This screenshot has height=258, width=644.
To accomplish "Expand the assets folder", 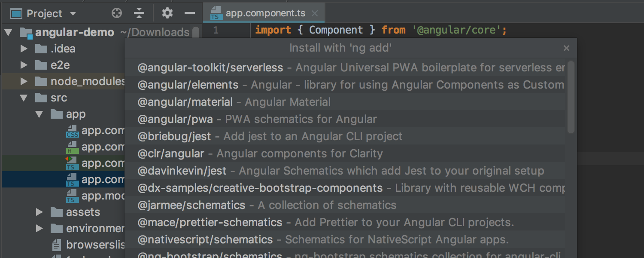I will 39,212.
